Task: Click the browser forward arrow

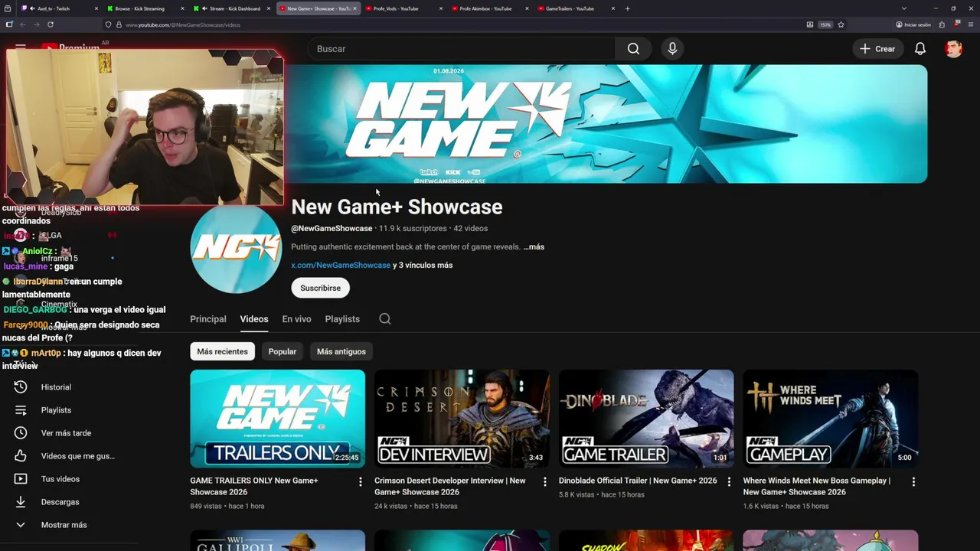Action: coord(36,24)
